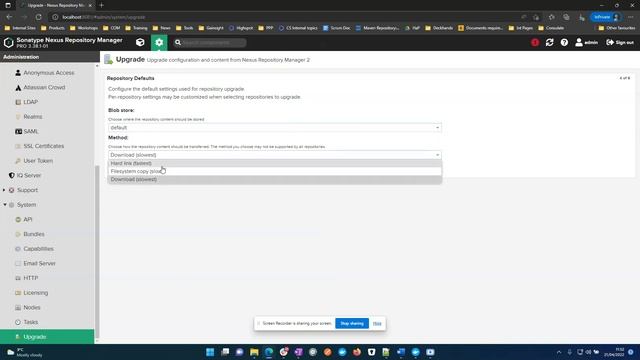Open Realms settings
The image size is (640, 360).
(x=33, y=117)
